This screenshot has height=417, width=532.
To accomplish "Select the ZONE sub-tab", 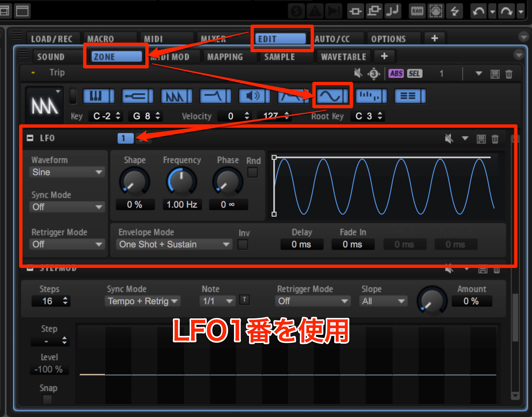I will (x=117, y=57).
